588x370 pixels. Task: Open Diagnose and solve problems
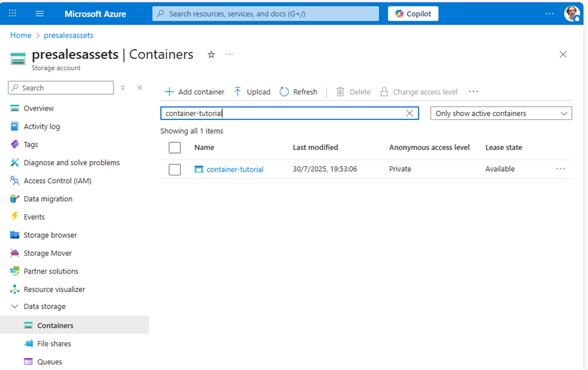[72, 162]
